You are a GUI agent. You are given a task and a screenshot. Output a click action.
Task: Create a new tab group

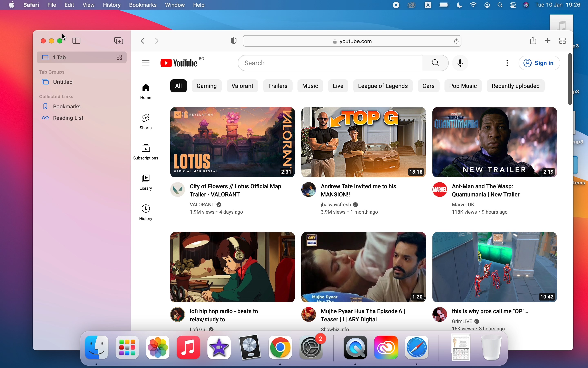tap(119, 41)
